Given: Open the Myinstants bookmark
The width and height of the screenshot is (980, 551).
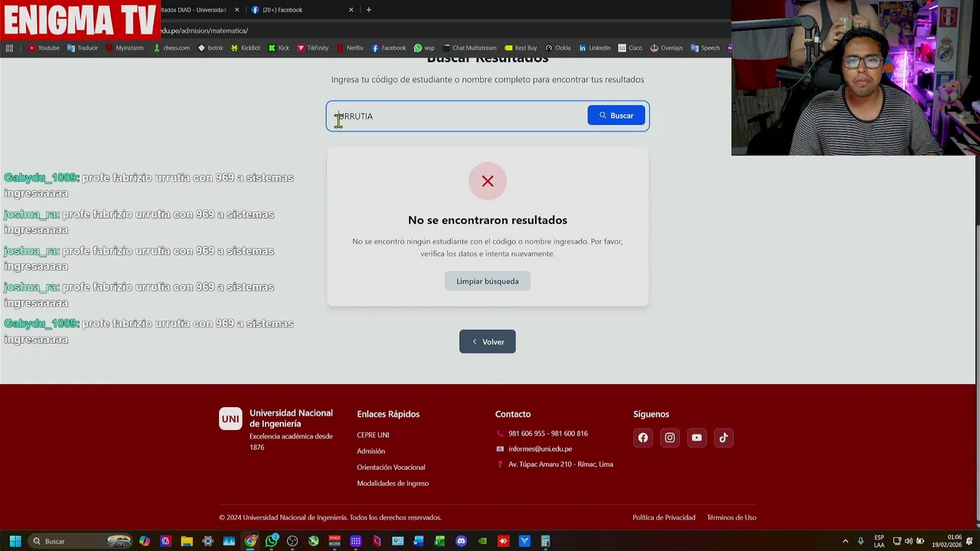Looking at the screenshot, I should click(x=125, y=47).
